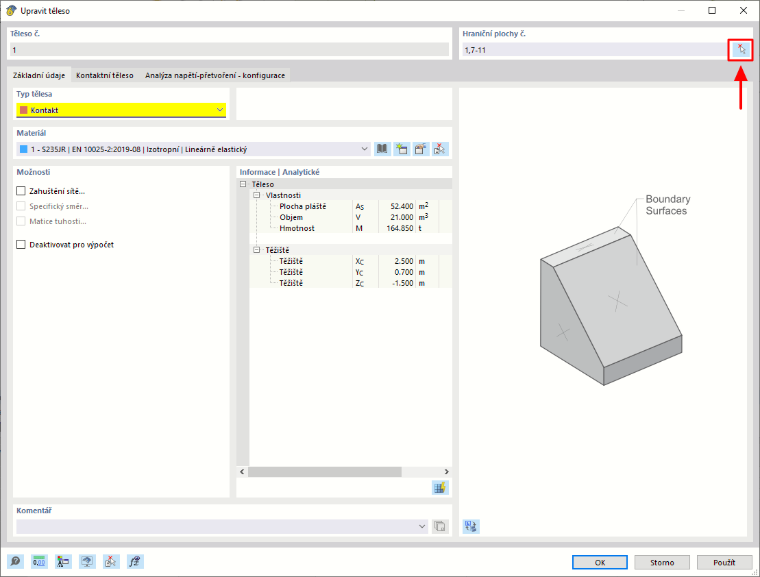The image size is (760, 577).
Task: Switch to Kontaktní těleso tab
Action: point(105,75)
